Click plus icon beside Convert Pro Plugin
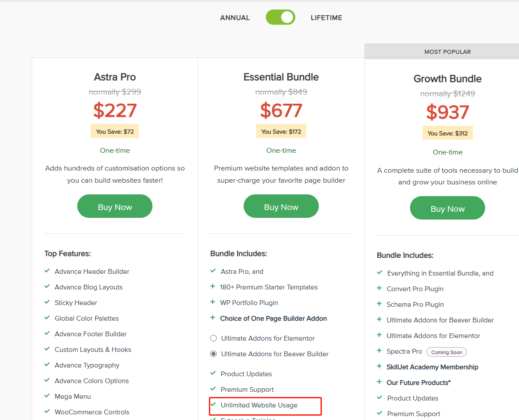This screenshot has width=519, height=420. [x=379, y=288]
